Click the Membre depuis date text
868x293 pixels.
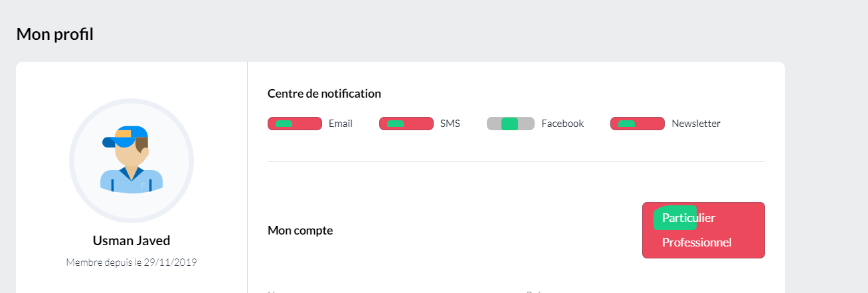(131, 262)
